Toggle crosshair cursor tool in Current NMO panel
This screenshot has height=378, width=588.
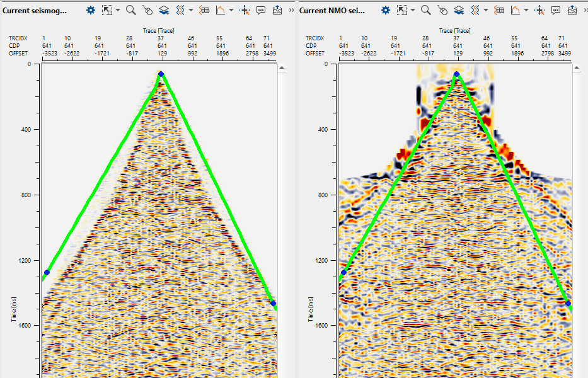(x=539, y=10)
